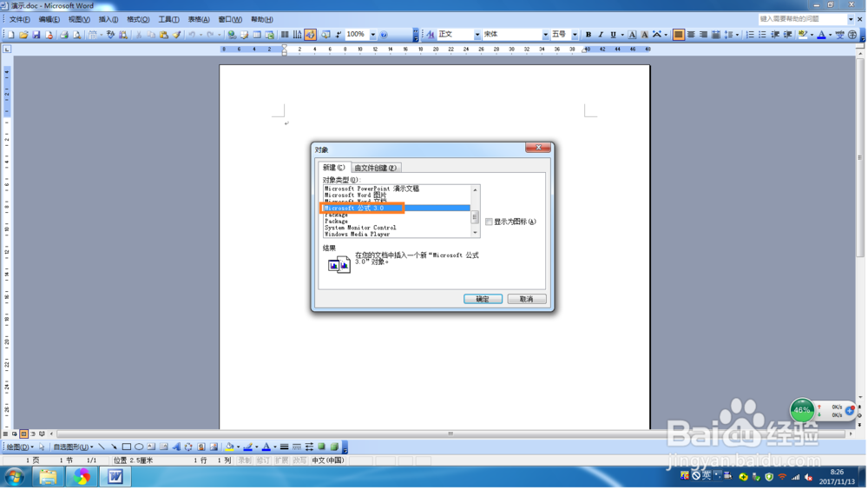Open the 文件(F) menu

tap(19, 19)
